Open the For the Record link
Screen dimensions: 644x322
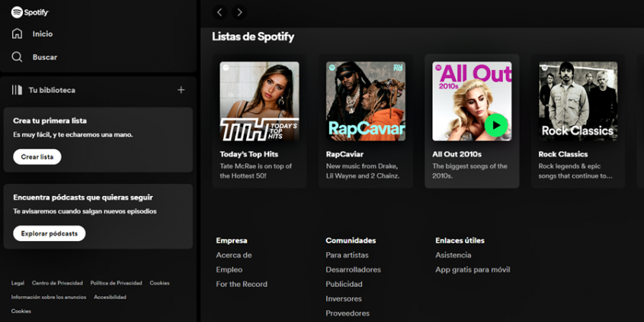pyautogui.click(x=242, y=284)
